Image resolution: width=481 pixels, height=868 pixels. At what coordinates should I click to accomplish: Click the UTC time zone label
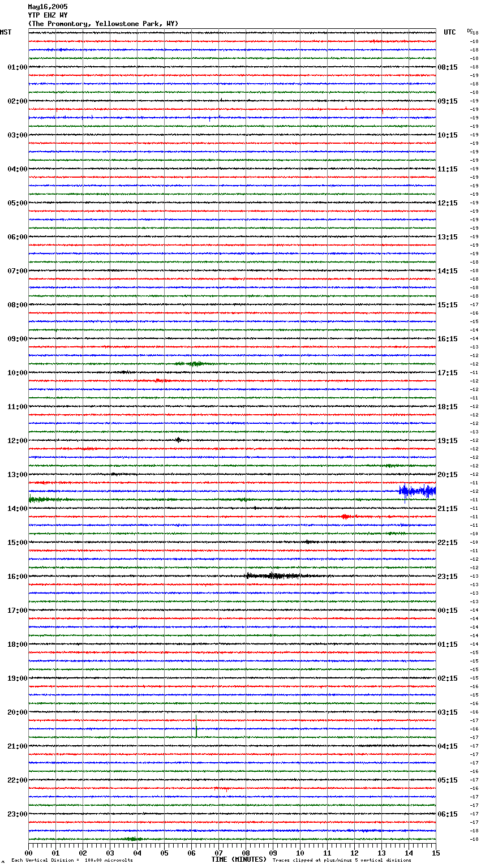(x=450, y=32)
